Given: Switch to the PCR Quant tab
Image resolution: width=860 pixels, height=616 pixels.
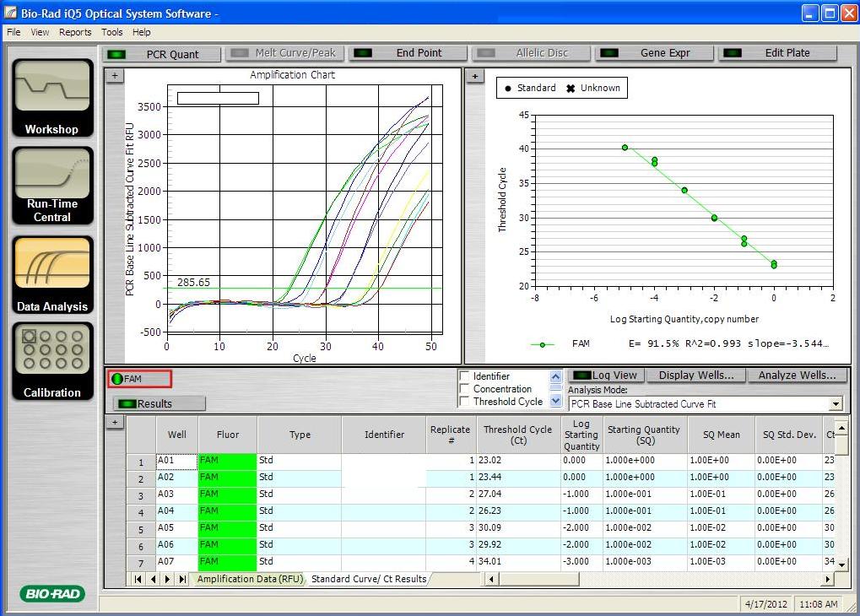Looking at the screenshot, I should [162, 54].
